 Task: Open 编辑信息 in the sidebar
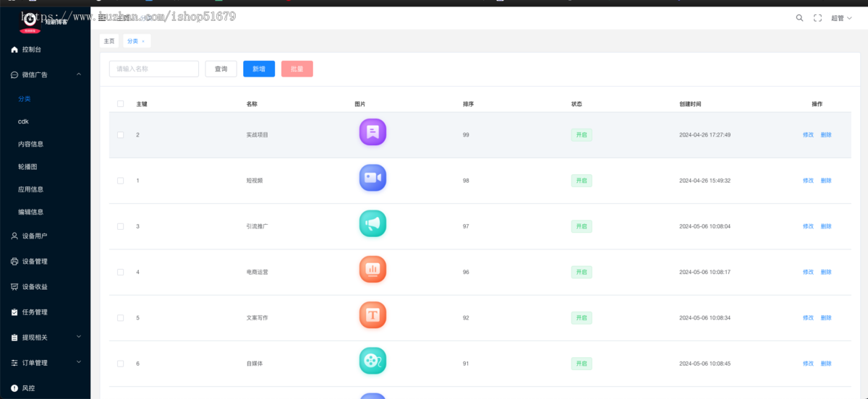(31, 212)
